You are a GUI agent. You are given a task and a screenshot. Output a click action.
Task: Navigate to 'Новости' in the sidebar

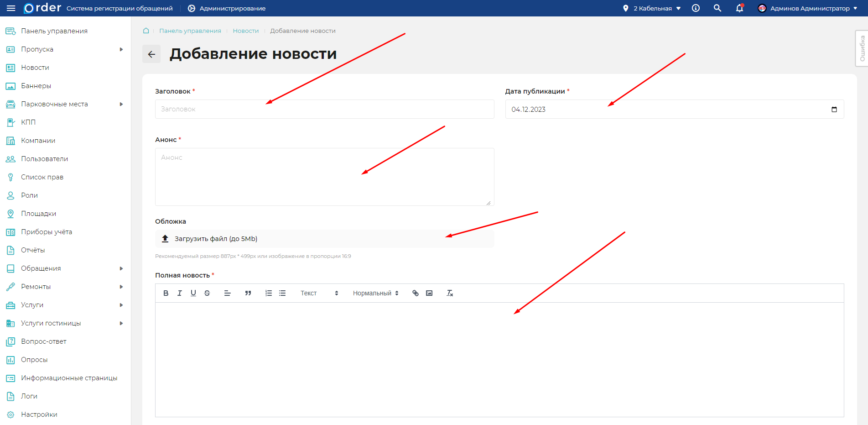pos(34,67)
